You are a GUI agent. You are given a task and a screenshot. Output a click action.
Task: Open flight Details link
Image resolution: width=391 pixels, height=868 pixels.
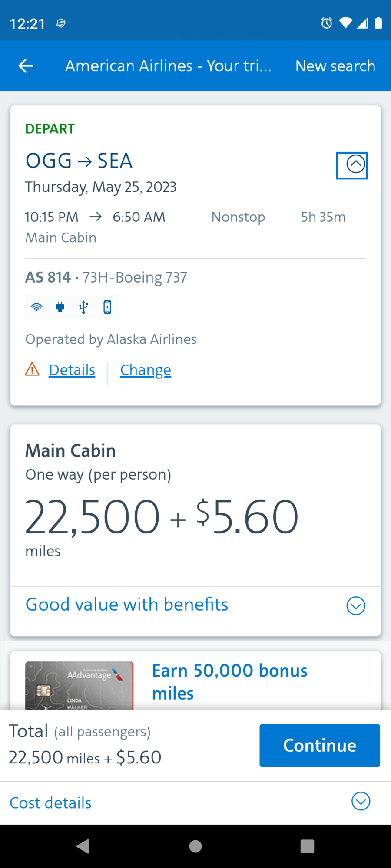[x=72, y=370]
